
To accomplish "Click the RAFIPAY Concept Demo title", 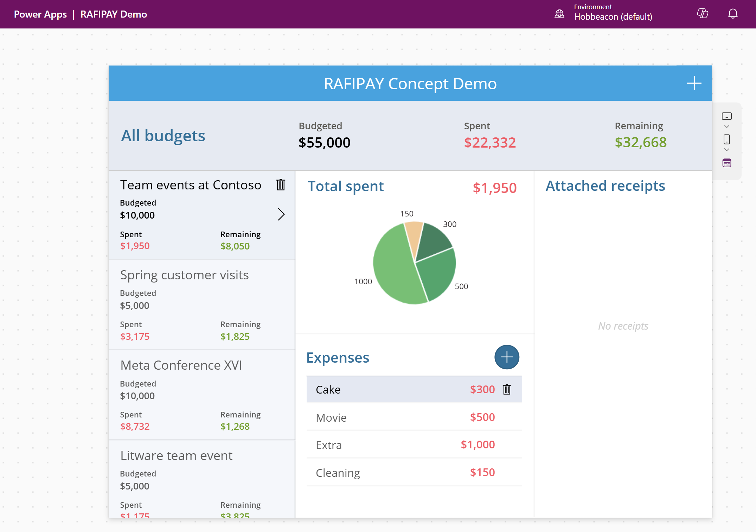I will [x=410, y=84].
